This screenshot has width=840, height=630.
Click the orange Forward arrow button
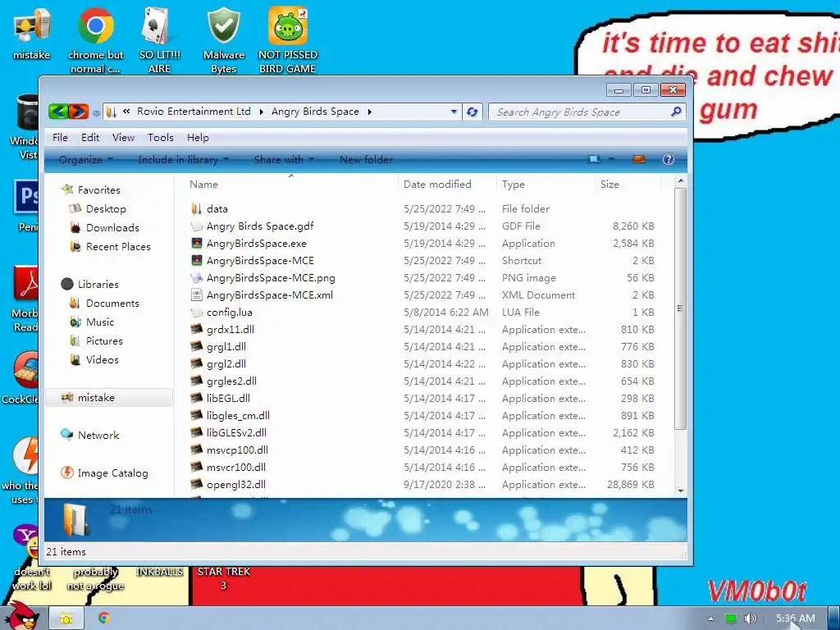[x=78, y=112]
